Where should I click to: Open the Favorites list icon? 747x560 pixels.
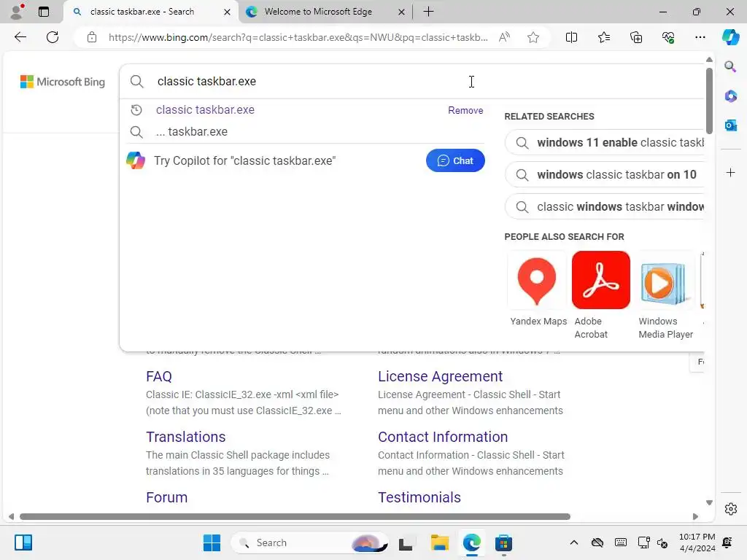tap(603, 37)
